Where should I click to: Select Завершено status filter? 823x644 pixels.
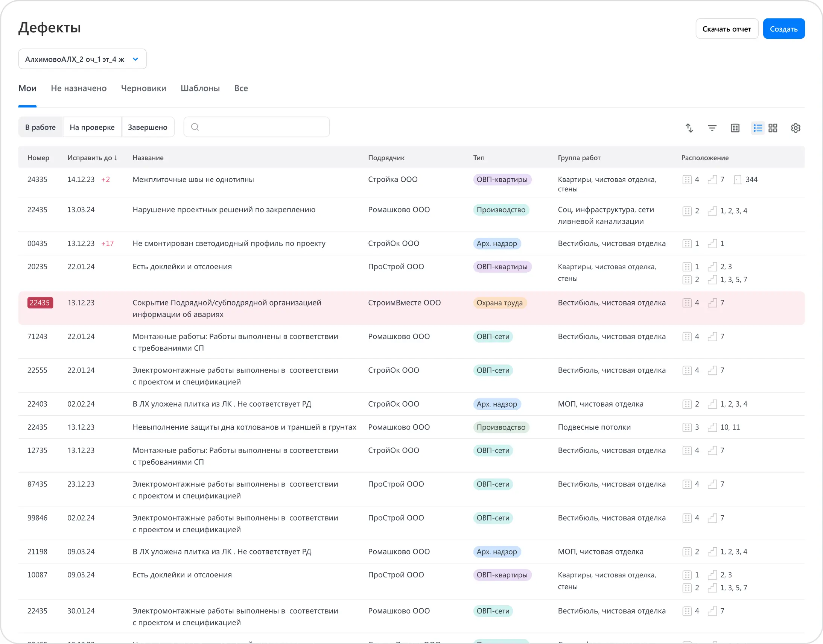148,127
